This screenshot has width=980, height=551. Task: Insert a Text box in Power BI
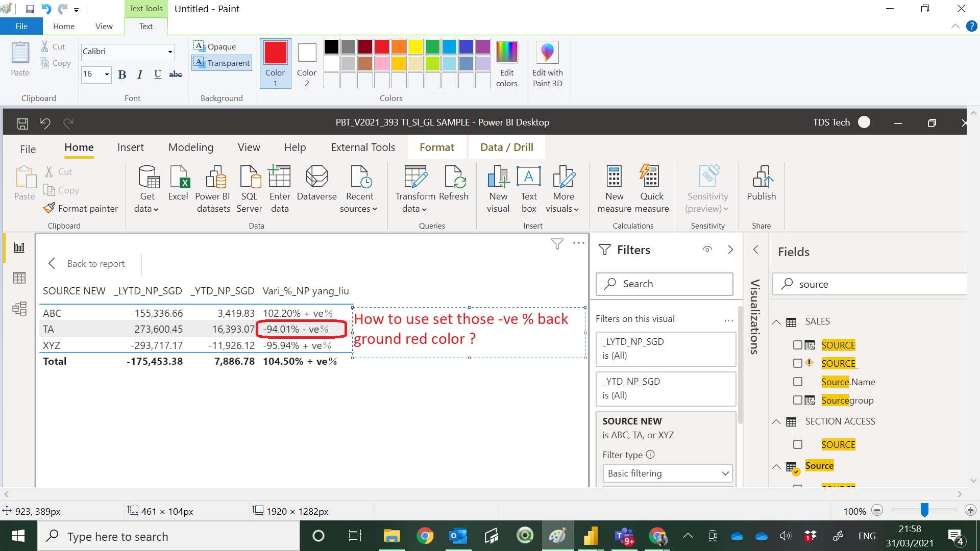(529, 189)
